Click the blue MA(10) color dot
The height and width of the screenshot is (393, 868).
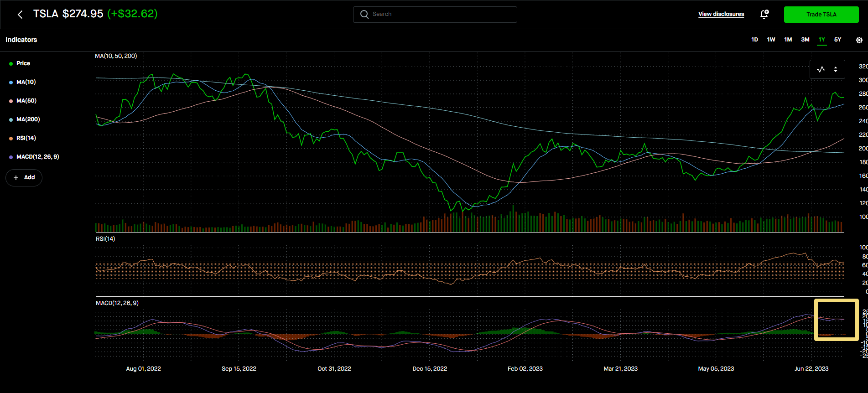pyautogui.click(x=11, y=83)
